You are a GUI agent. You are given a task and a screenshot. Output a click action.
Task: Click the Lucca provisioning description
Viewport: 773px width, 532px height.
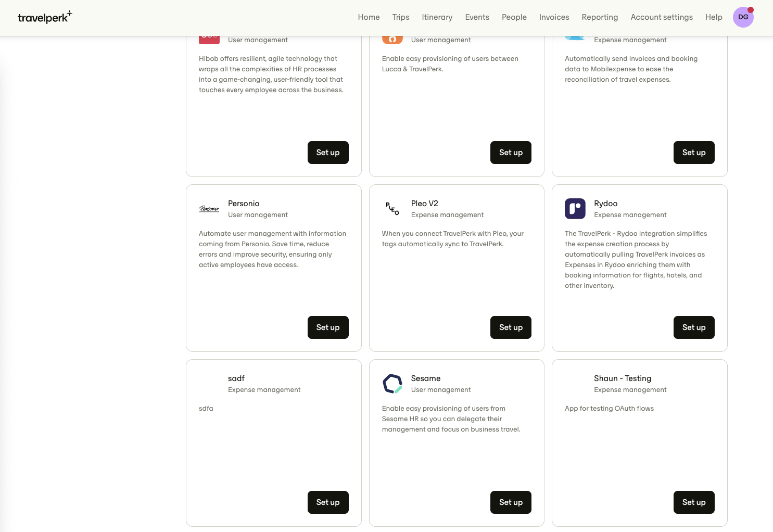[450, 64]
